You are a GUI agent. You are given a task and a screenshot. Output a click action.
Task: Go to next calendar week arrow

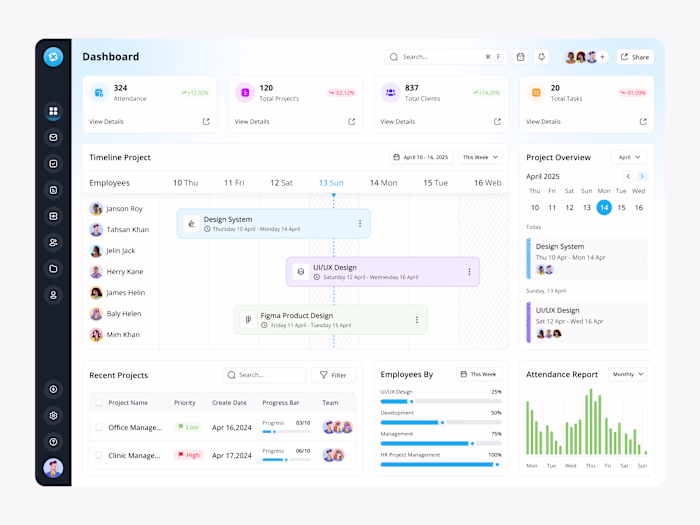point(642,176)
